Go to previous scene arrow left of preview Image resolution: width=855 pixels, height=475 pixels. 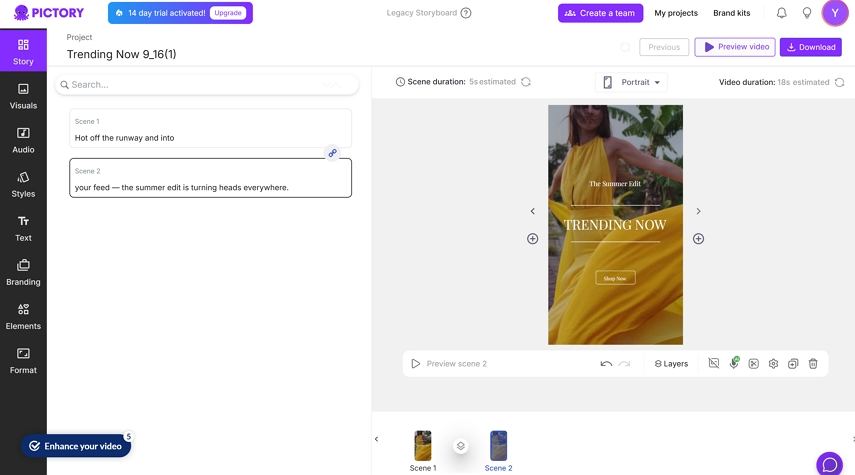click(532, 211)
